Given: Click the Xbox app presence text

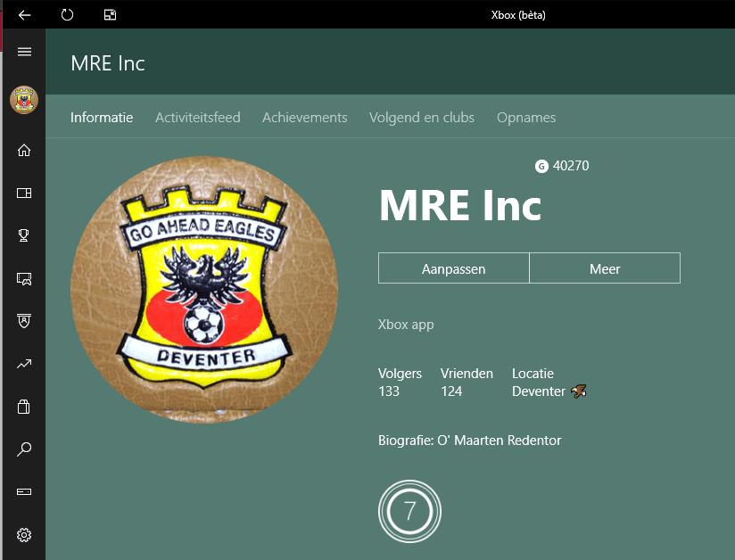Looking at the screenshot, I should pyautogui.click(x=406, y=325).
